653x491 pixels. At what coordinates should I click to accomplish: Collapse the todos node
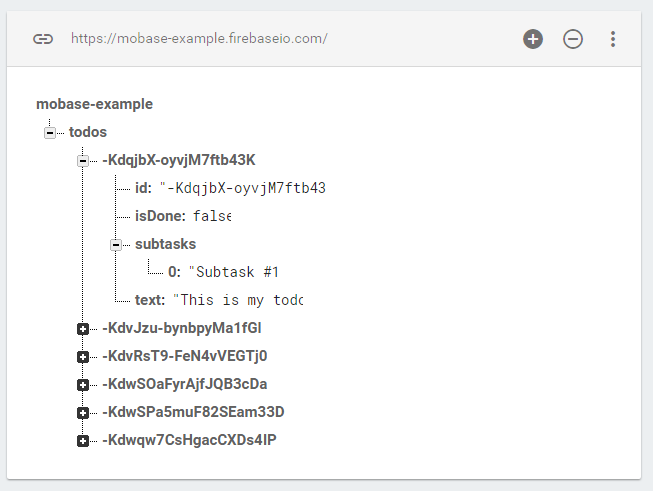[x=49, y=132]
